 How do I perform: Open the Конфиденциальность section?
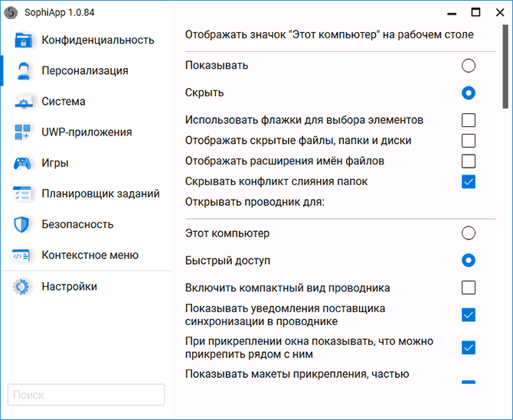click(x=87, y=40)
